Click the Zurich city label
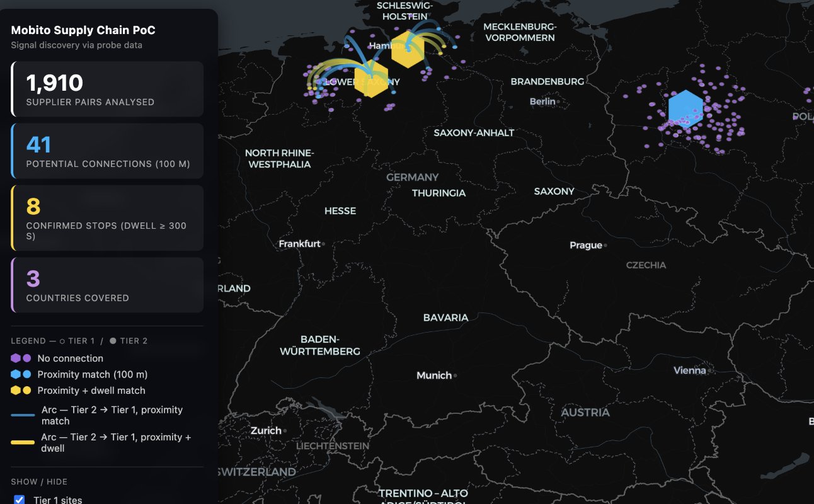814x504 pixels. coord(266,431)
